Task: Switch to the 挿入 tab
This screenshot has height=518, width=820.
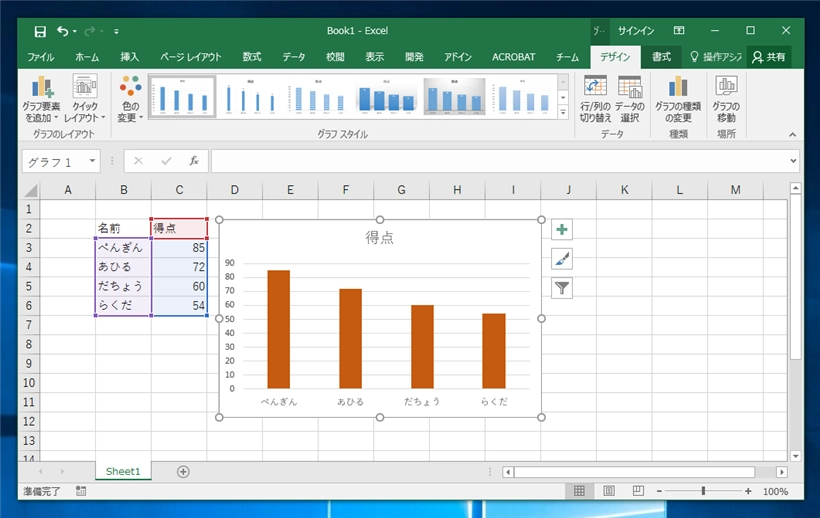Action: pos(129,57)
